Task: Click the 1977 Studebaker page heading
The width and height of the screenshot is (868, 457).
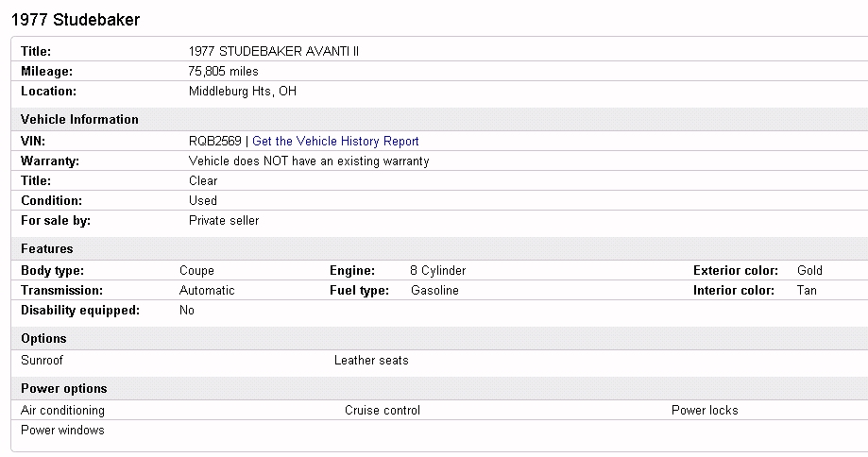Action: (76, 20)
